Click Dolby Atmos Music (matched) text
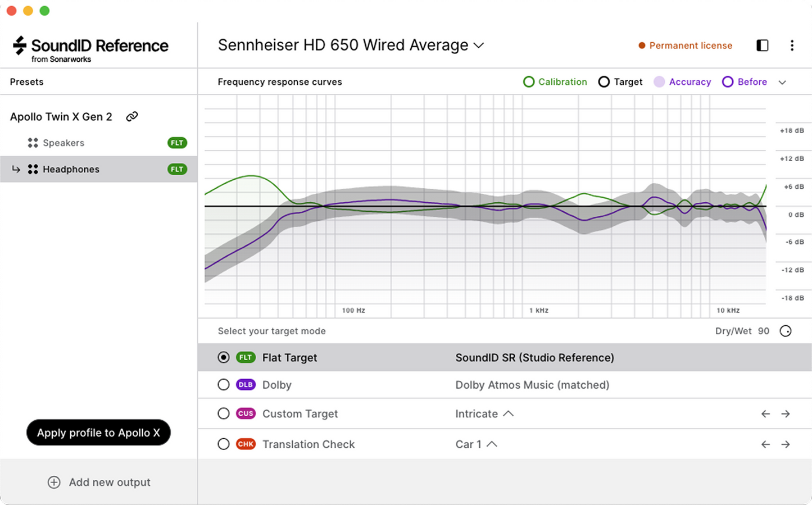Image resolution: width=812 pixels, height=505 pixels. (532, 385)
